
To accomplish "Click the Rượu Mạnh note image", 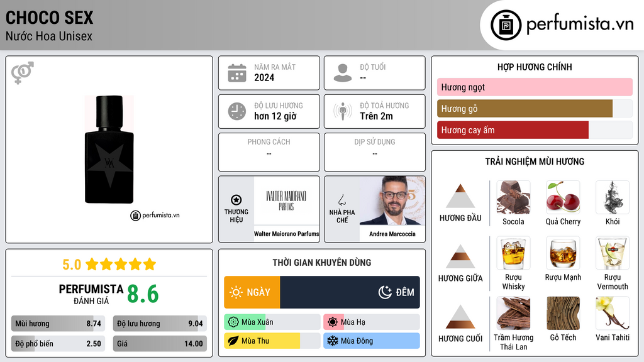I will click(563, 253).
